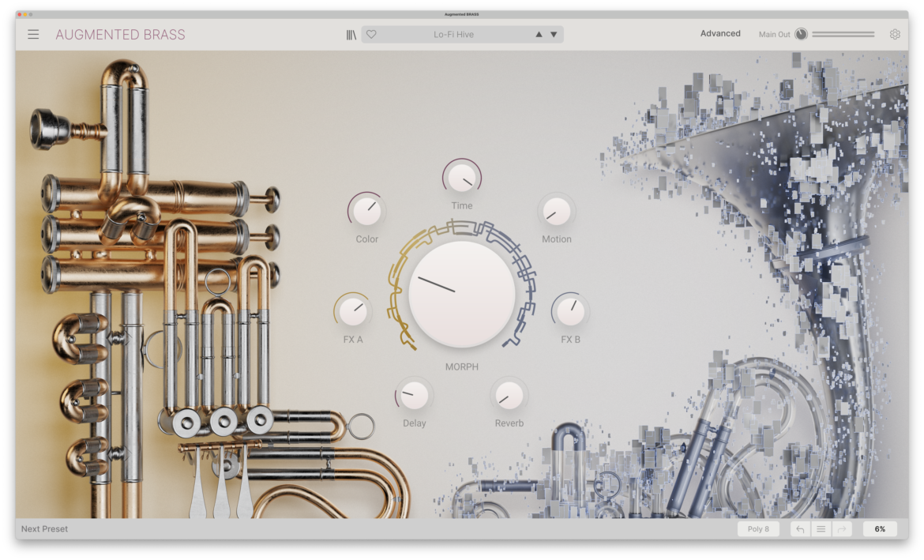
Task: Click the Motion knob
Action: tap(557, 212)
